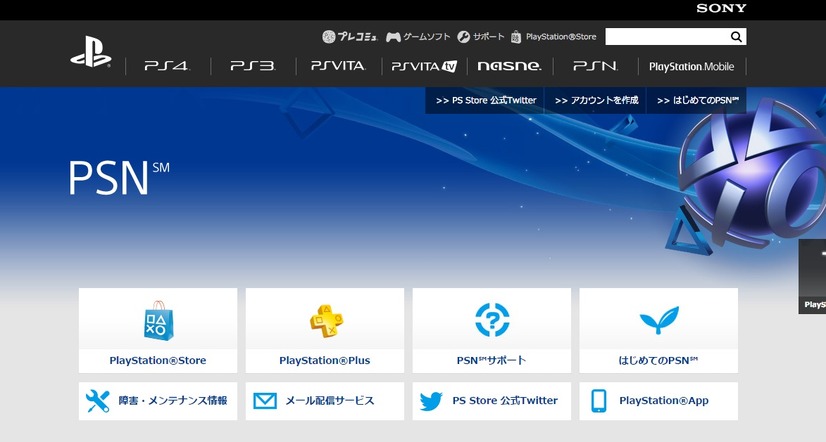Open the PlayStation Mobile navigation item

pos(691,66)
